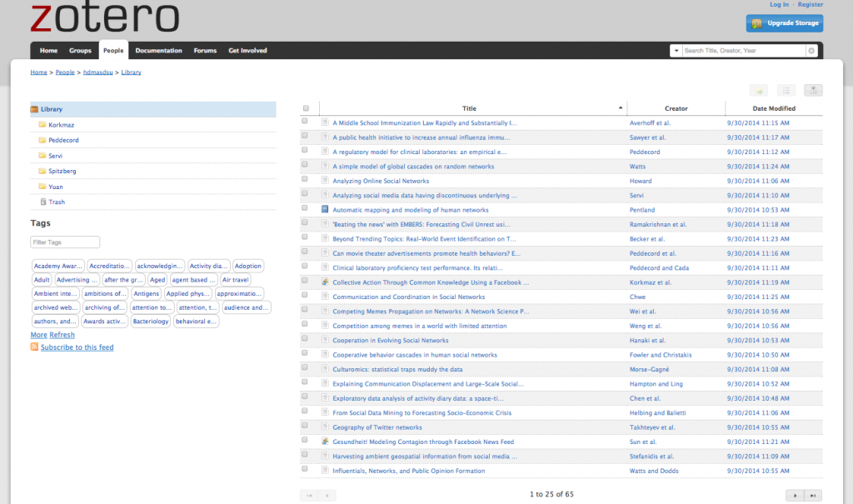Toggle the Title sort direction arrow

(x=620, y=107)
